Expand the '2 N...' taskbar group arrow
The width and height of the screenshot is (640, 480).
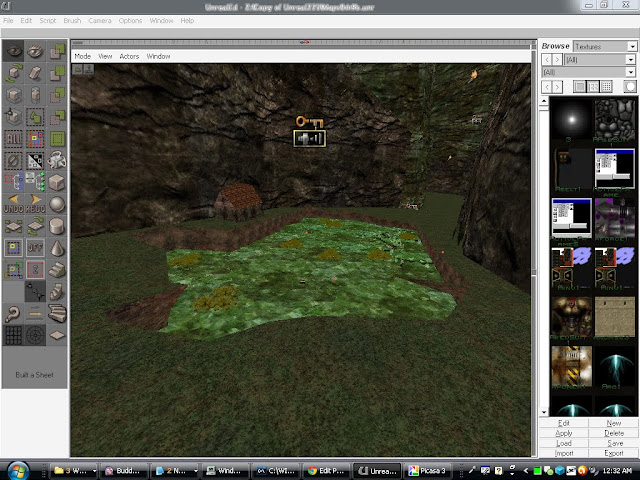(x=195, y=471)
